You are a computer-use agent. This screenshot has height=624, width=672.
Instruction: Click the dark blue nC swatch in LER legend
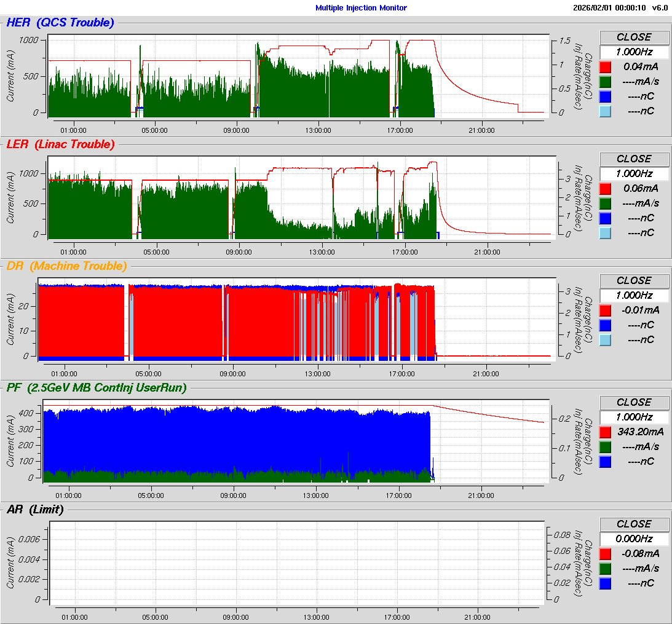click(606, 218)
